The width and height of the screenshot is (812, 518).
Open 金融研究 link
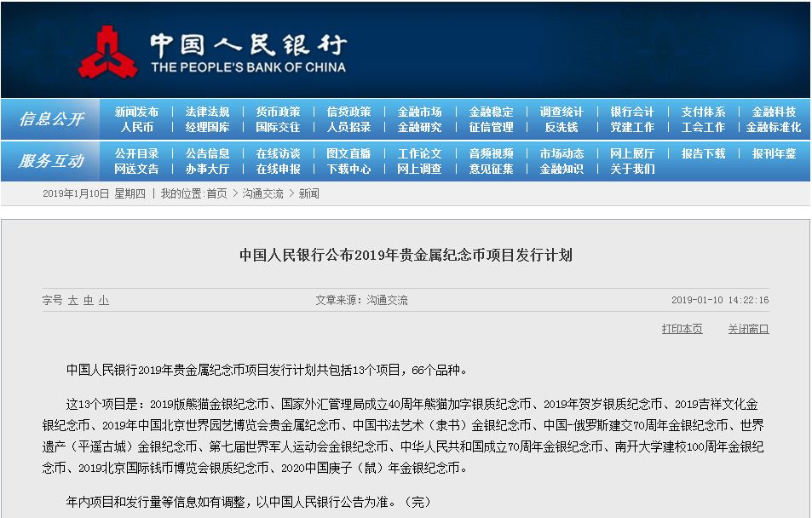coord(420,127)
